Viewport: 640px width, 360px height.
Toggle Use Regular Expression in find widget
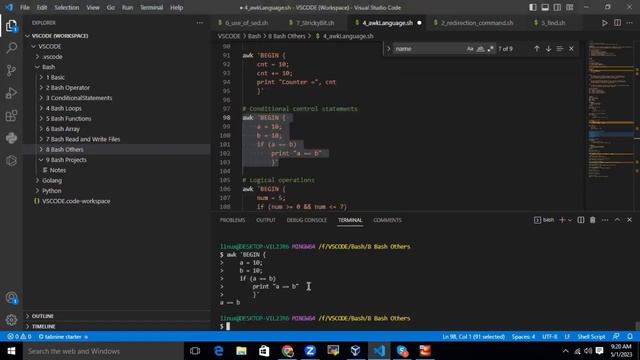point(490,49)
